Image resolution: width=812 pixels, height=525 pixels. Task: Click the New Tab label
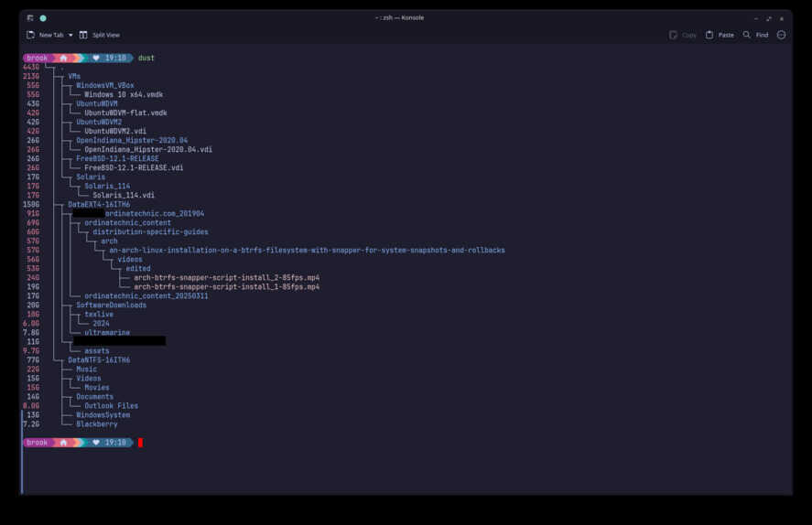tap(51, 35)
